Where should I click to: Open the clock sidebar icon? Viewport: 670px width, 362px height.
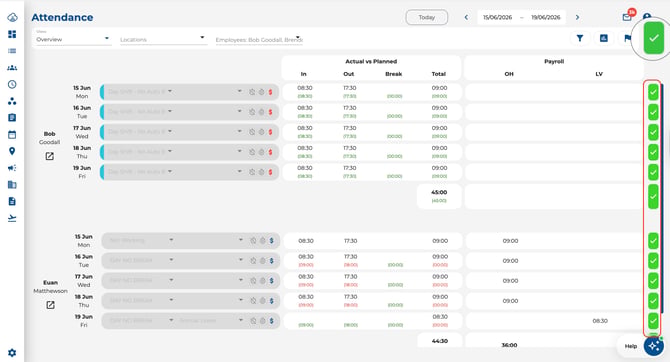12,84
